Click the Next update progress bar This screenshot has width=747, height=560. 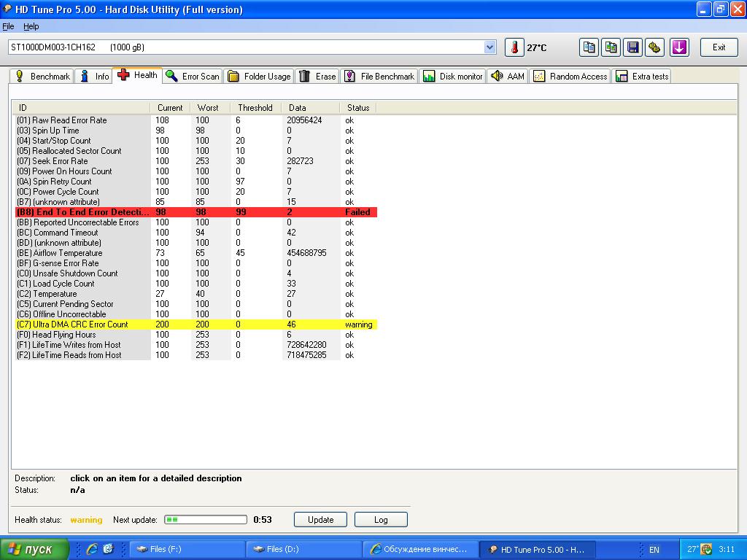pos(206,519)
